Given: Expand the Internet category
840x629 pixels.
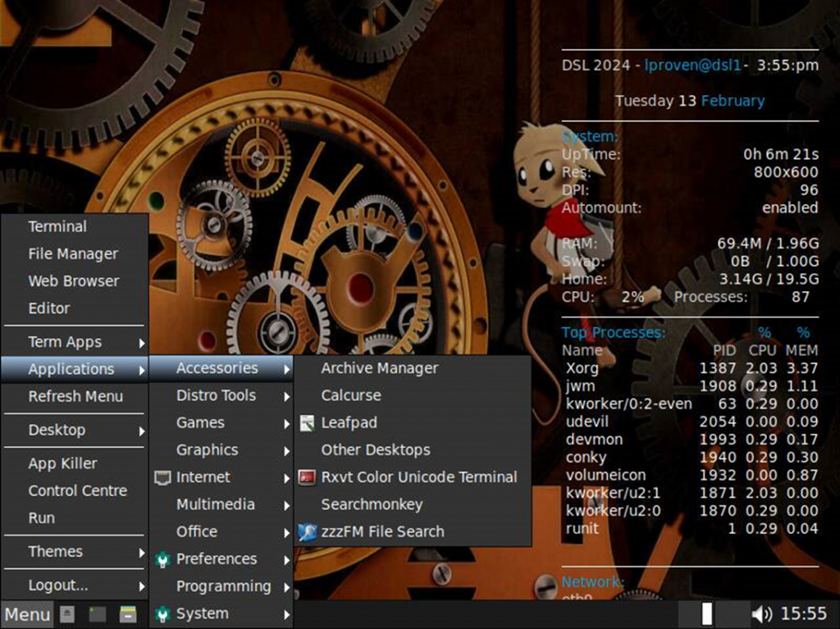Looking at the screenshot, I should (221, 477).
